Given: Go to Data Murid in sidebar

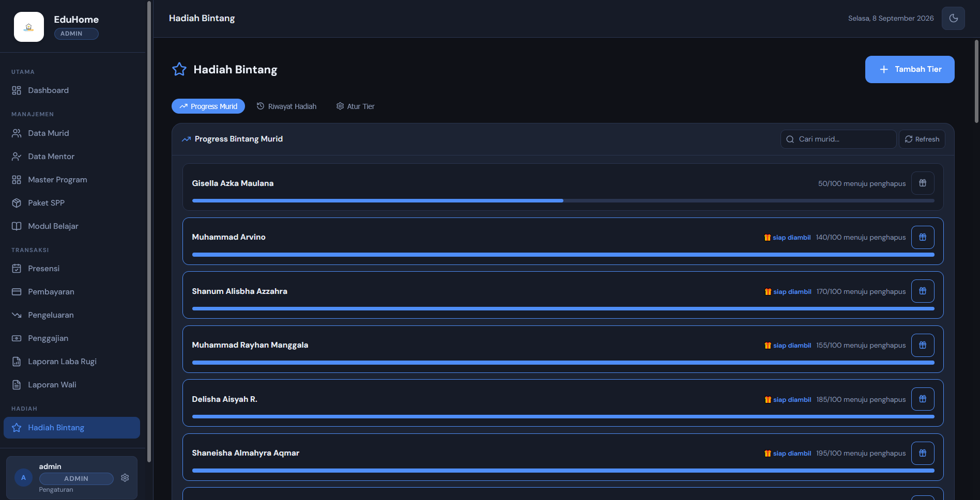Looking at the screenshot, I should tap(72, 133).
